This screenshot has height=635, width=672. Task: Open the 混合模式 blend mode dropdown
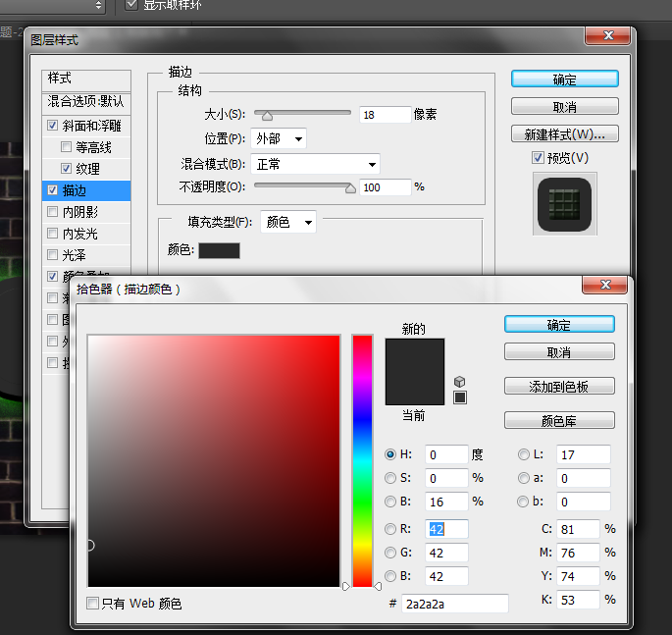coord(315,164)
